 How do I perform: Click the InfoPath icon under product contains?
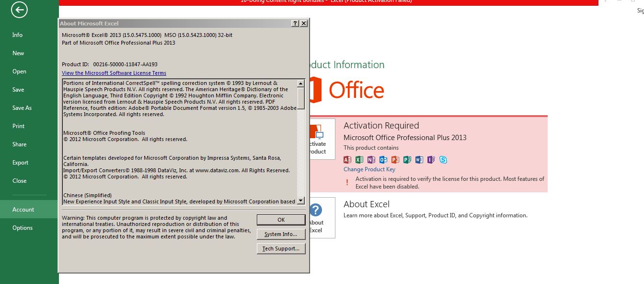tap(431, 160)
